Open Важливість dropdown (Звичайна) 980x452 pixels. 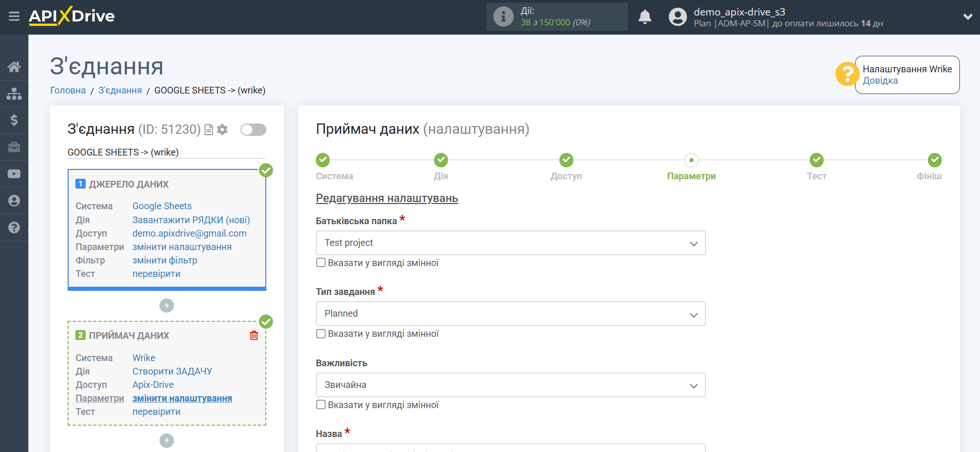pyautogui.click(x=510, y=385)
